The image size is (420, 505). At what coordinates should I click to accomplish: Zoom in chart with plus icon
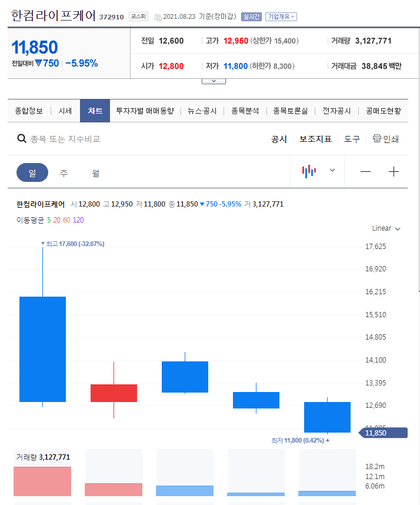click(x=394, y=172)
